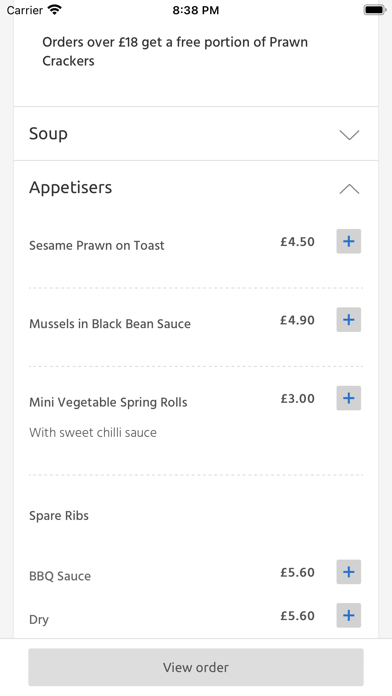Select Mussels in Black Bean Sauce name
Screen dimensions: 392x696
pyautogui.click(x=110, y=324)
